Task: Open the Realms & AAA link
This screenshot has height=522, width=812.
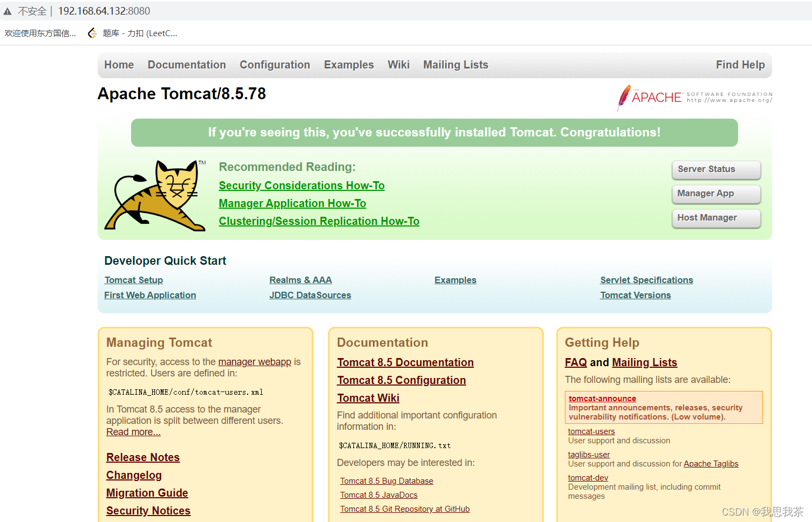Action: [301, 280]
